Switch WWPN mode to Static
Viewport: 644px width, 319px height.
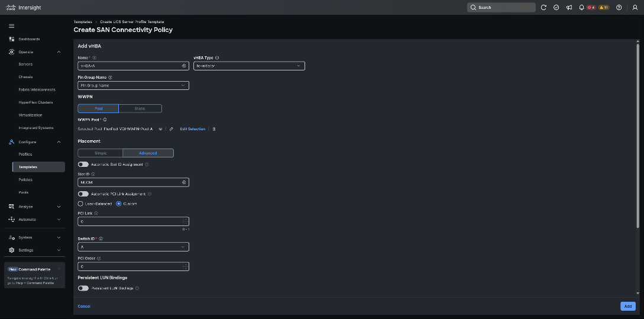tap(140, 108)
